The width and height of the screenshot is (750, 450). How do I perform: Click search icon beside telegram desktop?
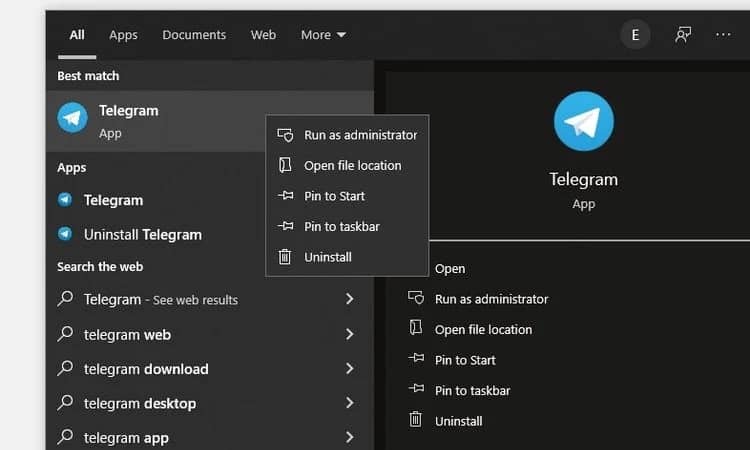pyautogui.click(x=65, y=402)
